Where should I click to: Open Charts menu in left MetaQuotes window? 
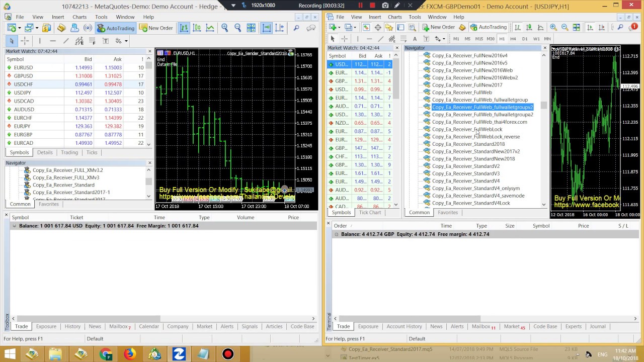[79, 17]
